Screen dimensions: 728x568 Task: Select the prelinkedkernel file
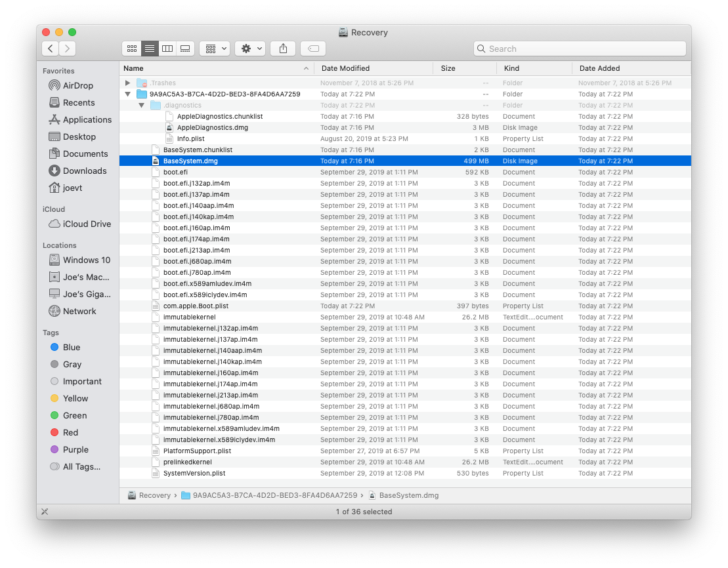click(x=405, y=462)
